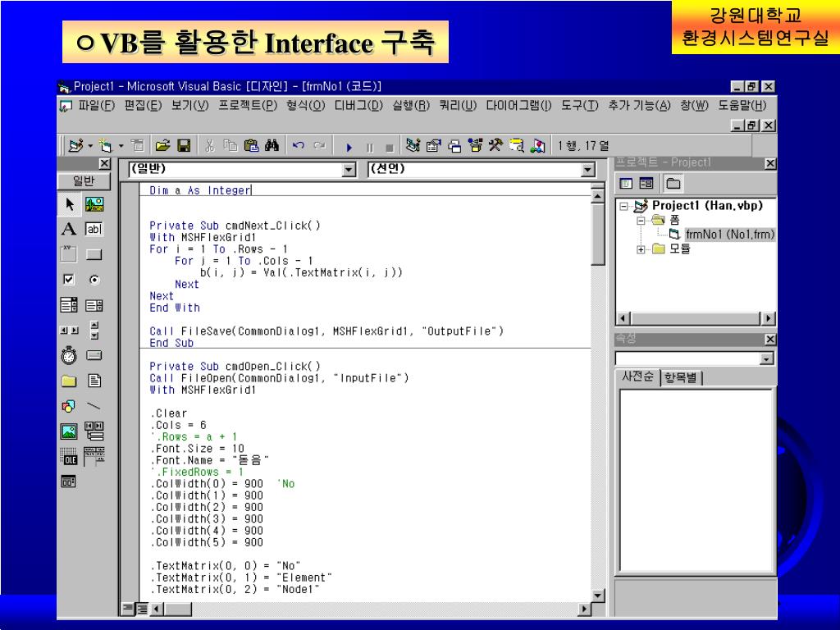Image resolution: width=840 pixels, height=630 pixels.
Task: Click the code editor scroll-down arrow
Action: coord(598,596)
